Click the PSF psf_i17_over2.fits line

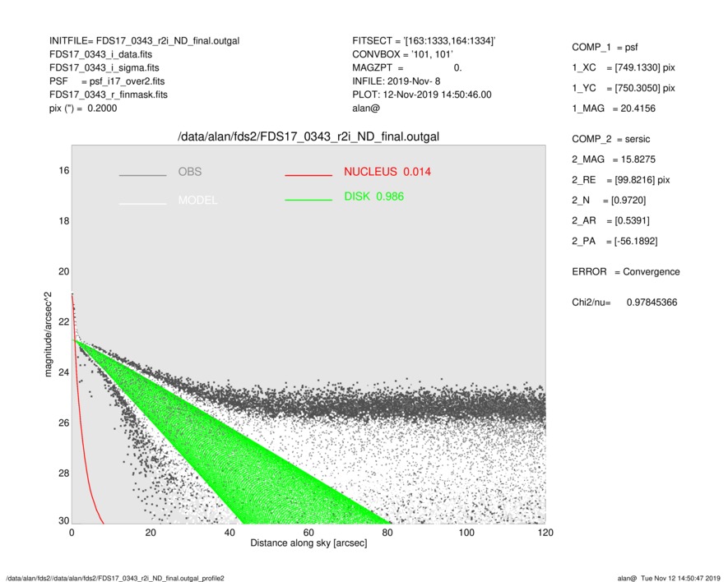(x=107, y=81)
